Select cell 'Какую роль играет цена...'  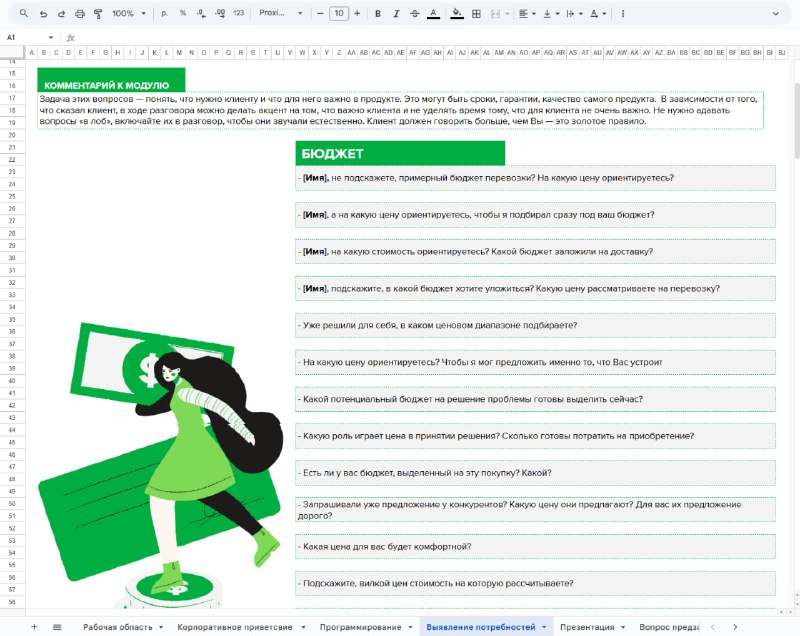click(535, 436)
